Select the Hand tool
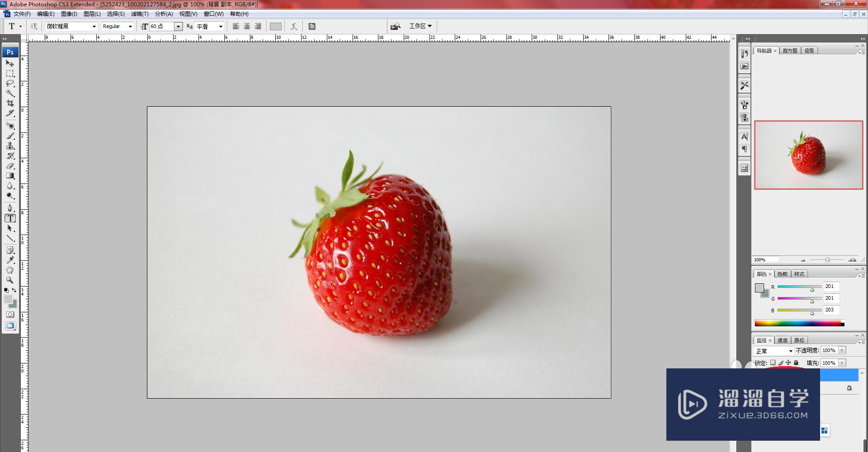This screenshot has width=868, height=452. (10, 270)
